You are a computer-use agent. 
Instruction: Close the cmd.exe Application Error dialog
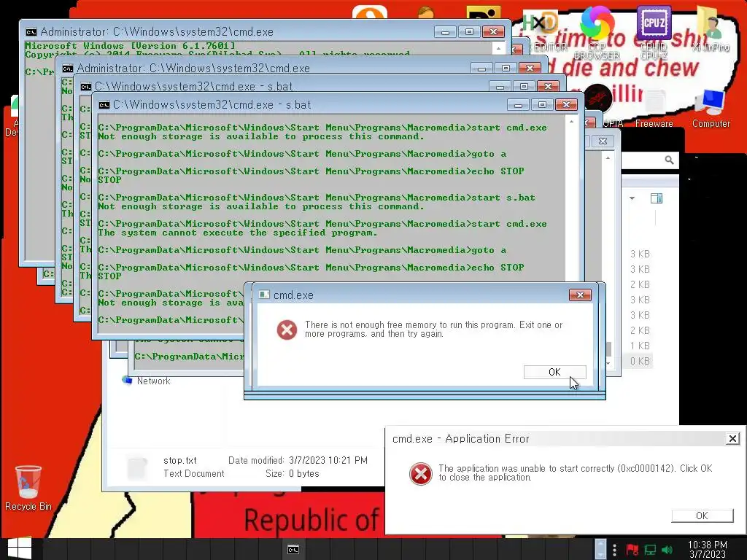pyautogui.click(x=732, y=438)
